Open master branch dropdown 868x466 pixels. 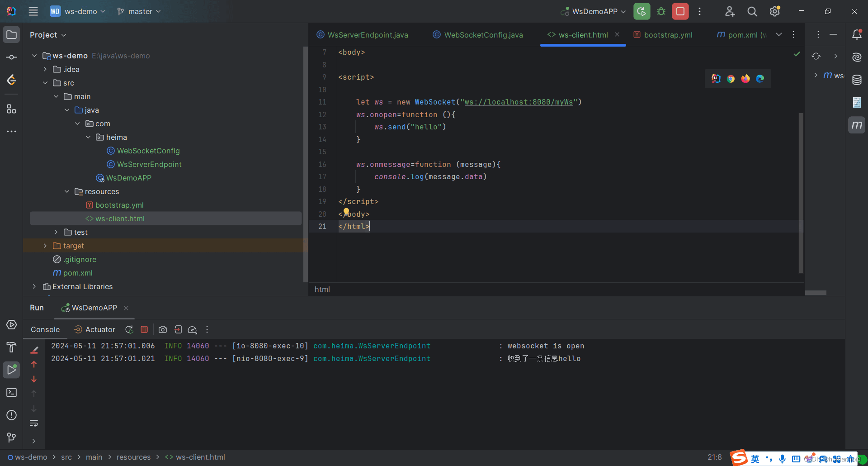[x=139, y=11]
